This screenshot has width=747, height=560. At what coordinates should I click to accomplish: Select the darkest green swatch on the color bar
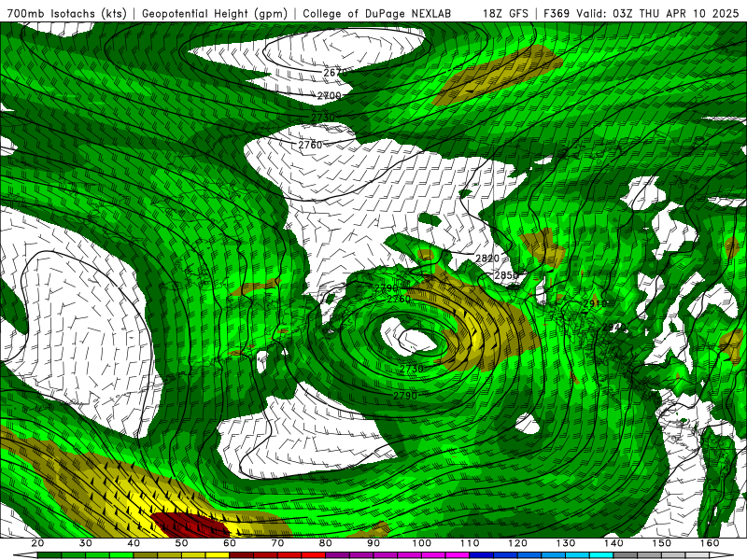49,555
